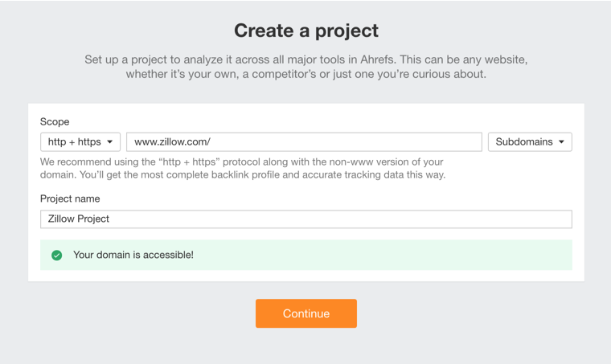
Task: Click the "whether it's your own" description line
Action: click(x=305, y=74)
